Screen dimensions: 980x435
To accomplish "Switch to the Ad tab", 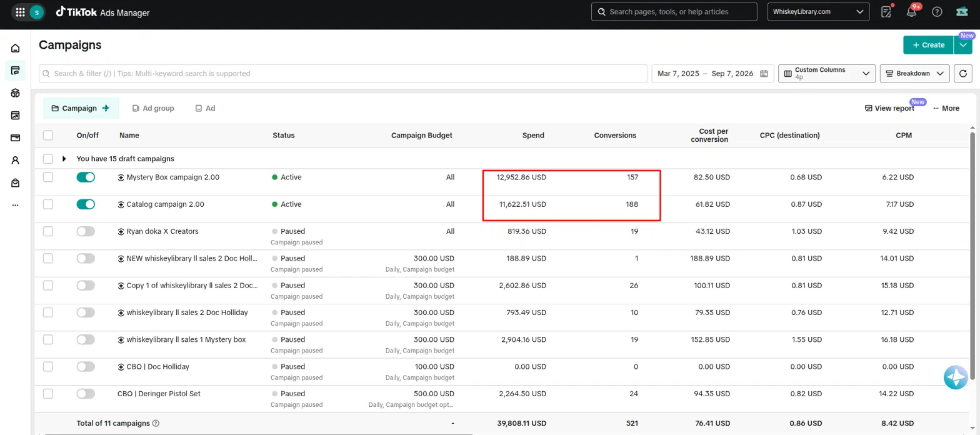I will tap(205, 108).
